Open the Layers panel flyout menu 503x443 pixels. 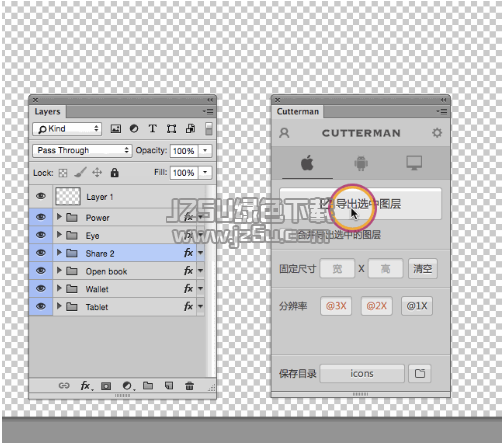(x=208, y=111)
